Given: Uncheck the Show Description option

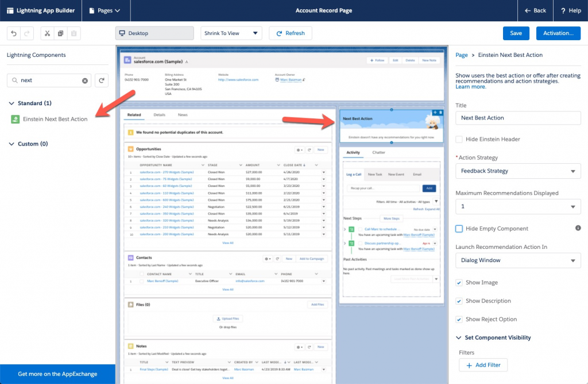Looking at the screenshot, I should (459, 301).
